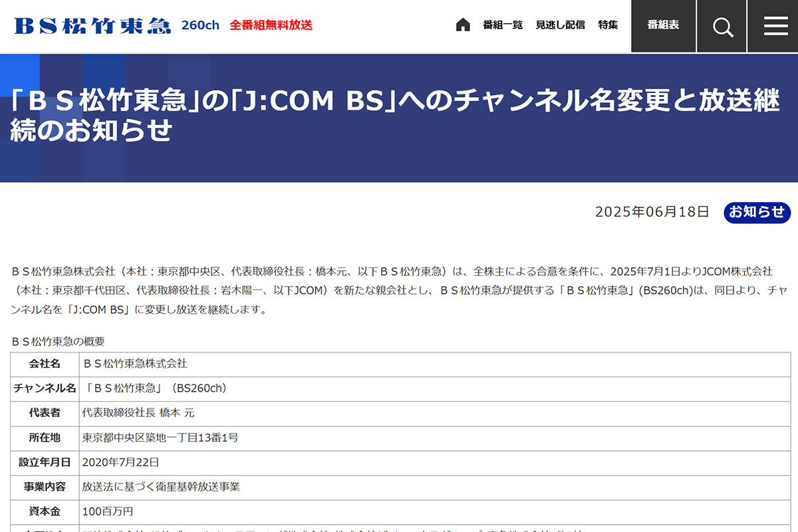Select 特集 in the top navigation

pos(607,25)
